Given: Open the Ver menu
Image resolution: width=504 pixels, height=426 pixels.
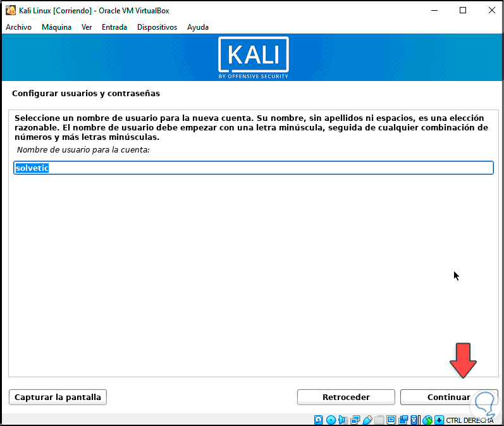Looking at the screenshot, I should coord(87,27).
